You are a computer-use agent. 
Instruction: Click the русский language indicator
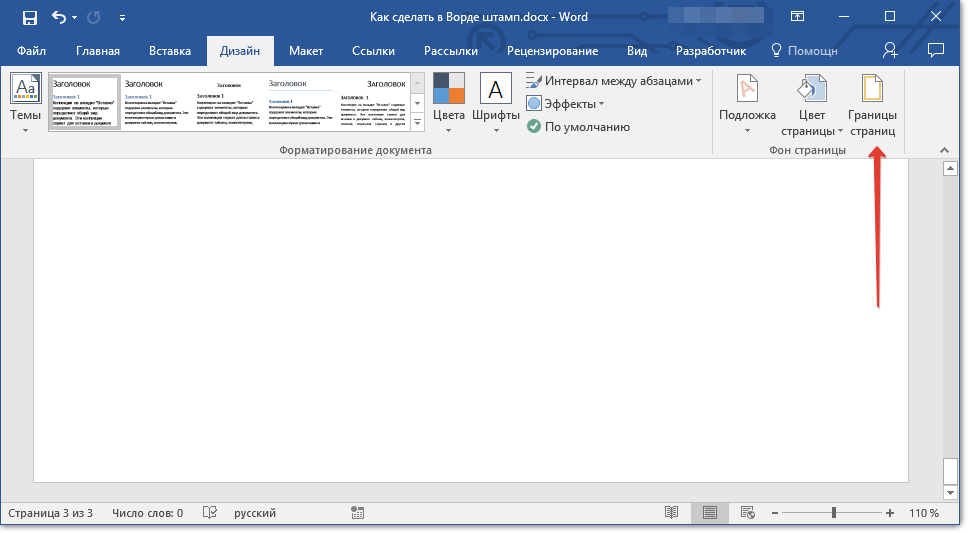pos(255,513)
